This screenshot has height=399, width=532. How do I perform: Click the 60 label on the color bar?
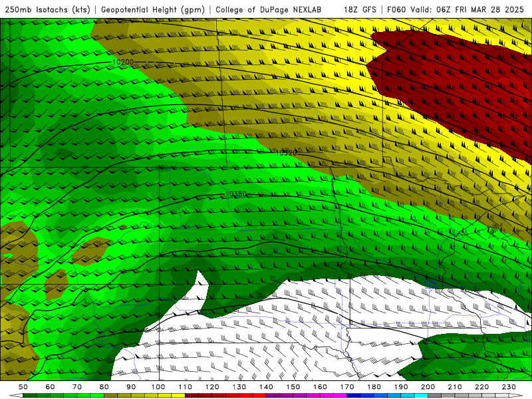tap(51, 387)
